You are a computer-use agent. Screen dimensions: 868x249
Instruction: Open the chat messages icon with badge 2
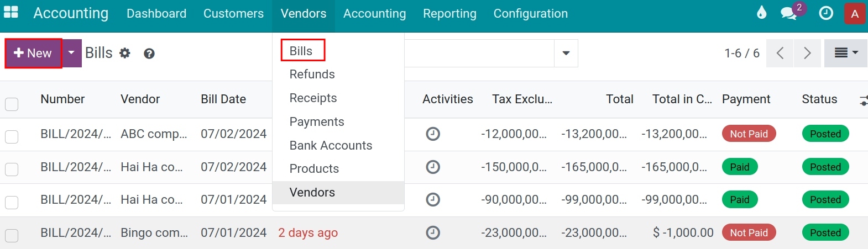click(x=789, y=13)
